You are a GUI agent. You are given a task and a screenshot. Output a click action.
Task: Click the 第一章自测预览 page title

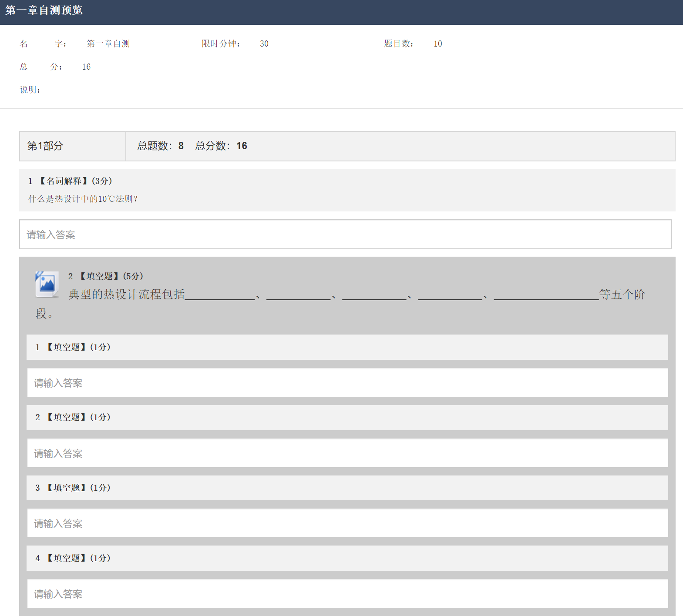pyautogui.click(x=44, y=10)
